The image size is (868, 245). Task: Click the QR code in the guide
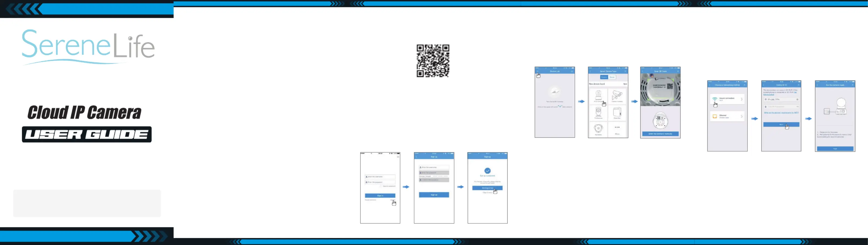[x=433, y=61]
